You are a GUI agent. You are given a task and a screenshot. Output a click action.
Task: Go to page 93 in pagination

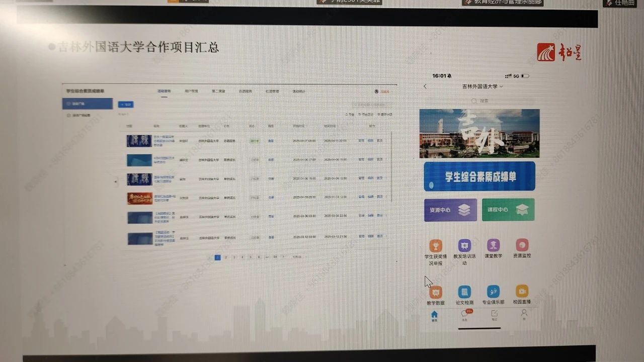pyautogui.click(x=275, y=257)
